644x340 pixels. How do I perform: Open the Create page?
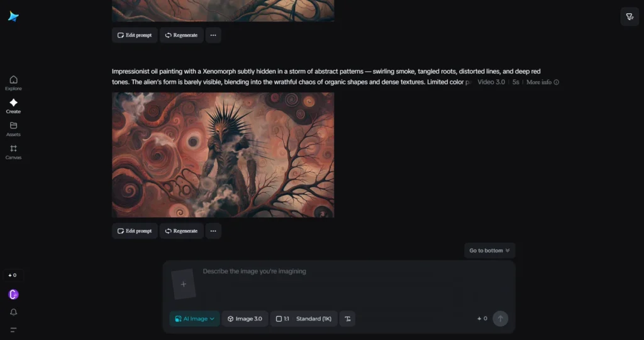13,106
